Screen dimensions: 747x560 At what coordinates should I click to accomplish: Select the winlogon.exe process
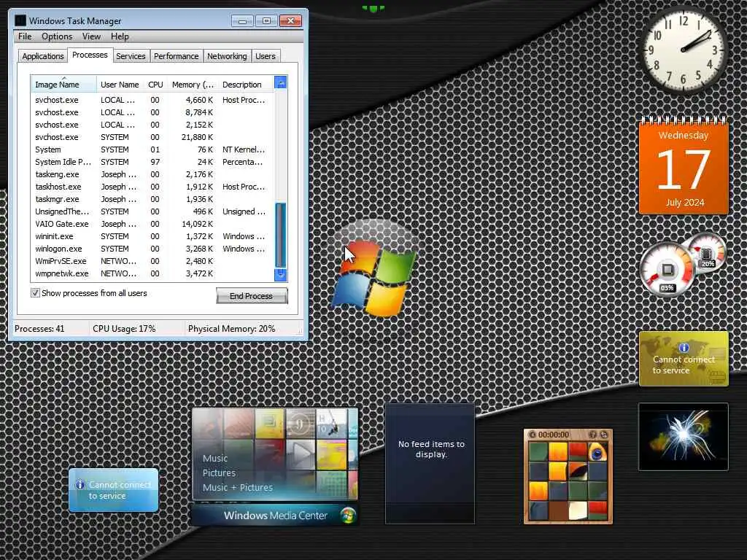point(152,249)
